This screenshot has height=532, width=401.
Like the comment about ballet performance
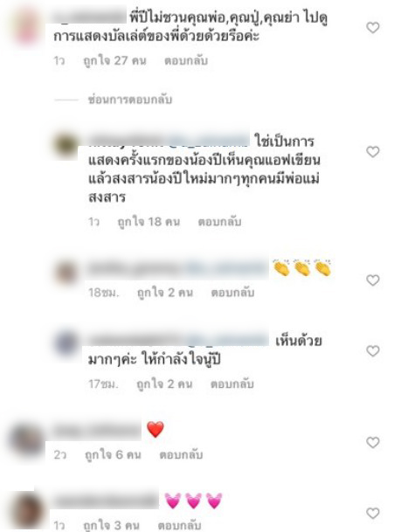pos(372,27)
